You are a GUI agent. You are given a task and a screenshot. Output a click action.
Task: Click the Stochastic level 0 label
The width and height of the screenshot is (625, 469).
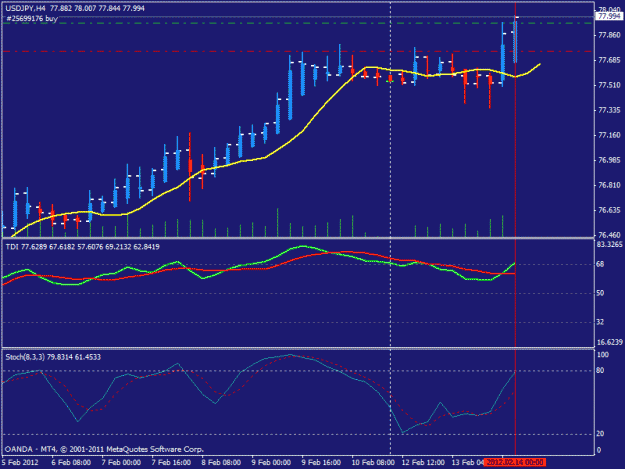599,450
